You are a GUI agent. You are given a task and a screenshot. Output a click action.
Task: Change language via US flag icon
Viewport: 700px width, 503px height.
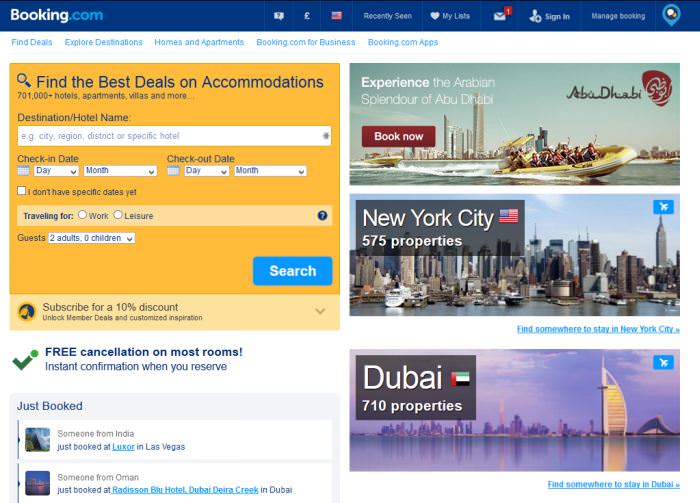[337, 16]
